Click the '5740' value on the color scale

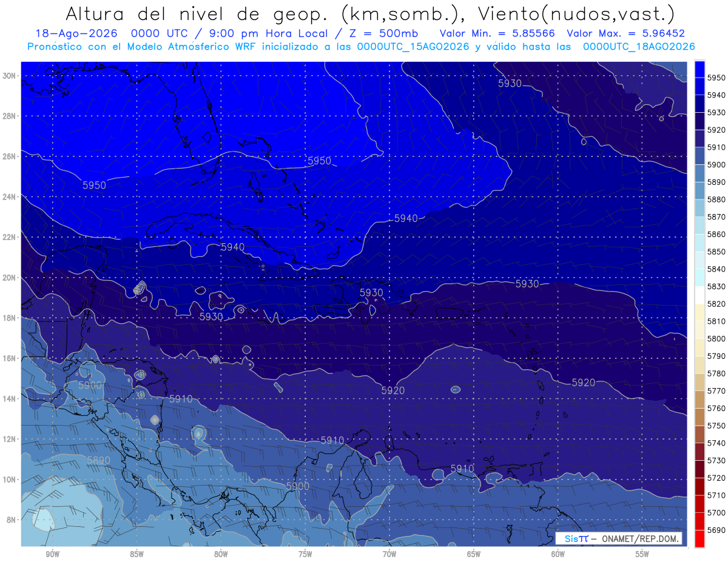(716, 443)
